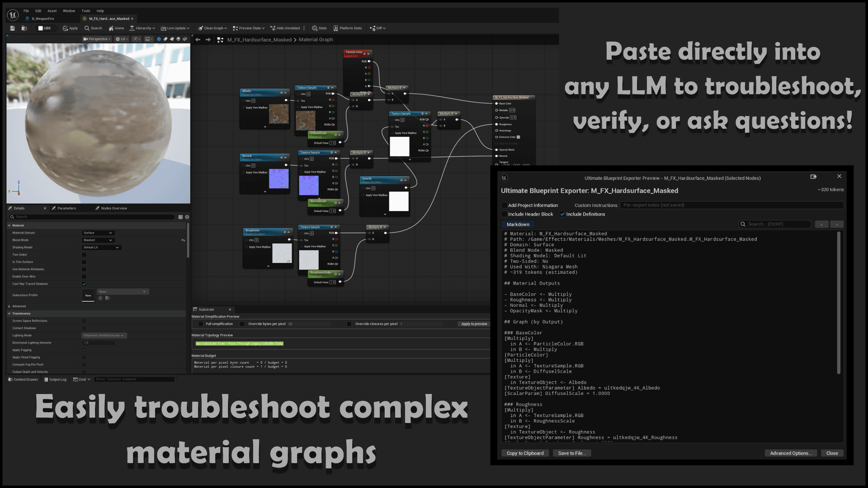This screenshot has width=868, height=488.
Task: Toggle Cast Ray Traced Shadows in Details
Action: (x=84, y=284)
